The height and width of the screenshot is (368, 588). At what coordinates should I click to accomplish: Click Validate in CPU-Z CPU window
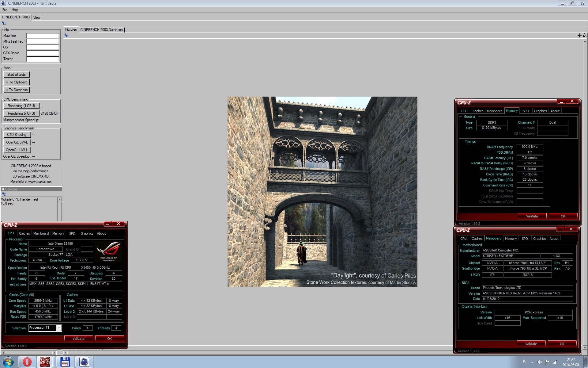(78, 339)
